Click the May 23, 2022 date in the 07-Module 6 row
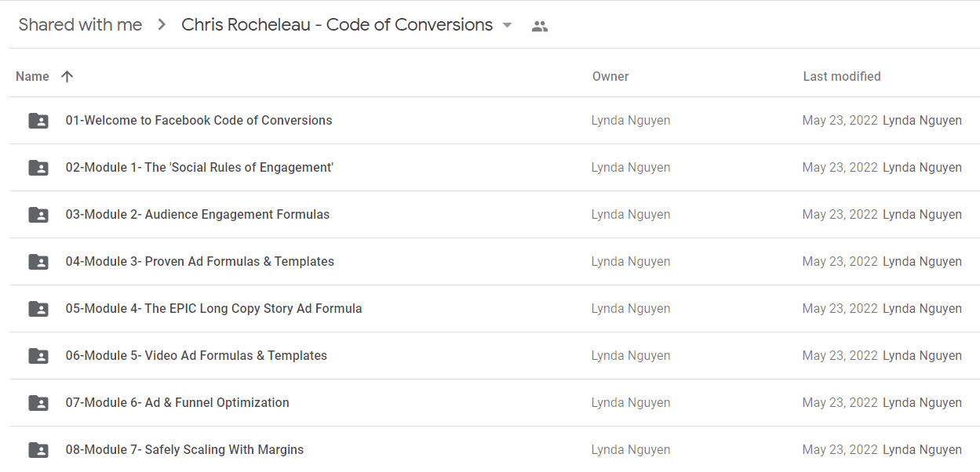980x472 pixels. coord(840,402)
